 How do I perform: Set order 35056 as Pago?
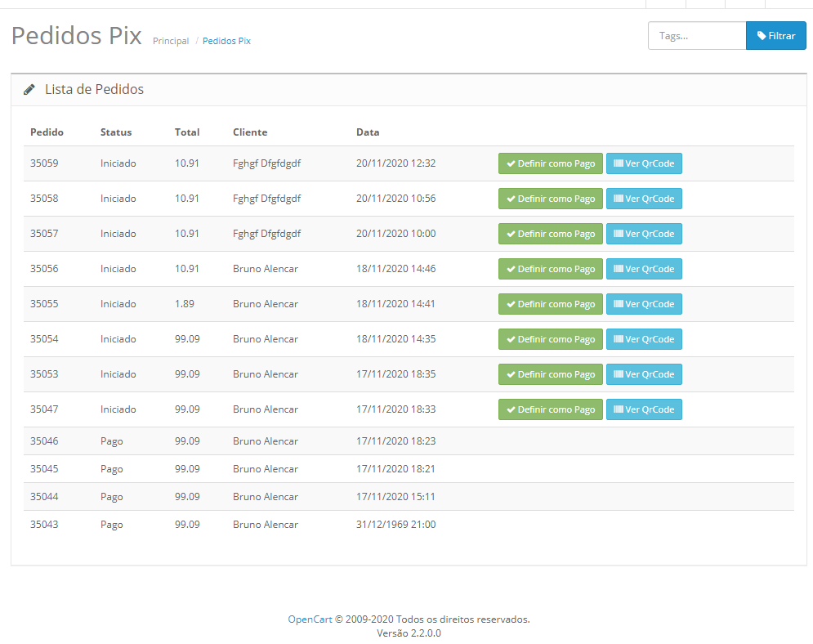point(550,269)
